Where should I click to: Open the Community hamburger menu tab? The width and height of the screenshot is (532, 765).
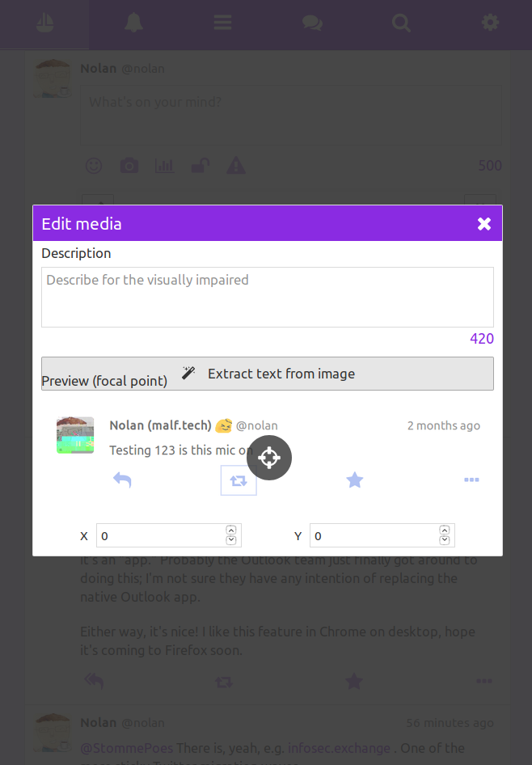pyautogui.click(x=222, y=23)
